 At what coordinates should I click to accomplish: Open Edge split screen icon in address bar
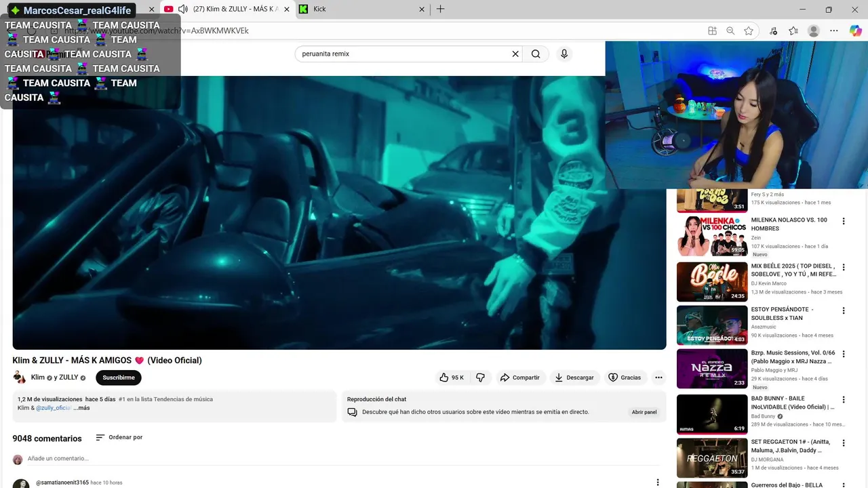pos(712,30)
